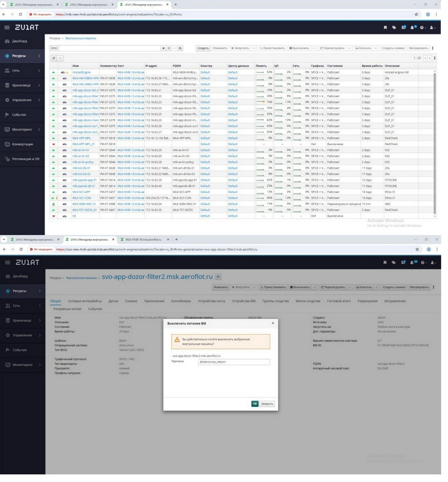
Task: Open user account menu in top window header
Action: click(x=433, y=28)
